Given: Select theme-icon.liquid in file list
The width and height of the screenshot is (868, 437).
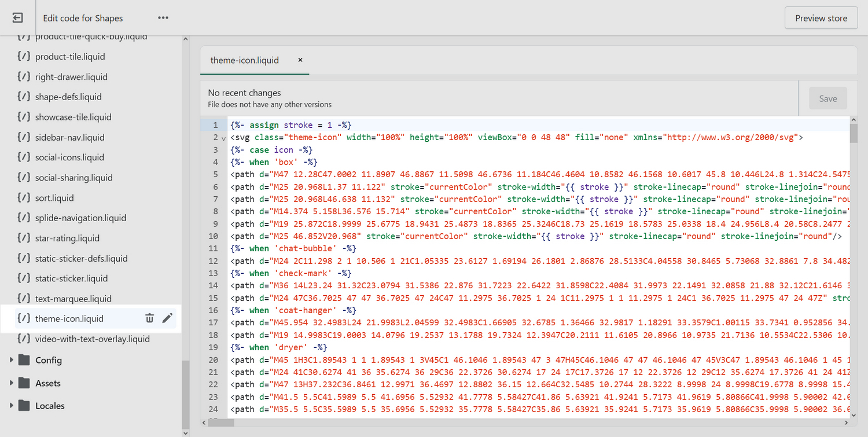Looking at the screenshot, I should [69, 318].
